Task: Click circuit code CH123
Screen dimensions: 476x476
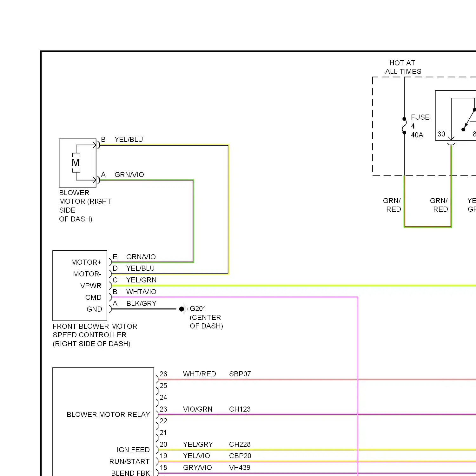Action: pyautogui.click(x=240, y=409)
